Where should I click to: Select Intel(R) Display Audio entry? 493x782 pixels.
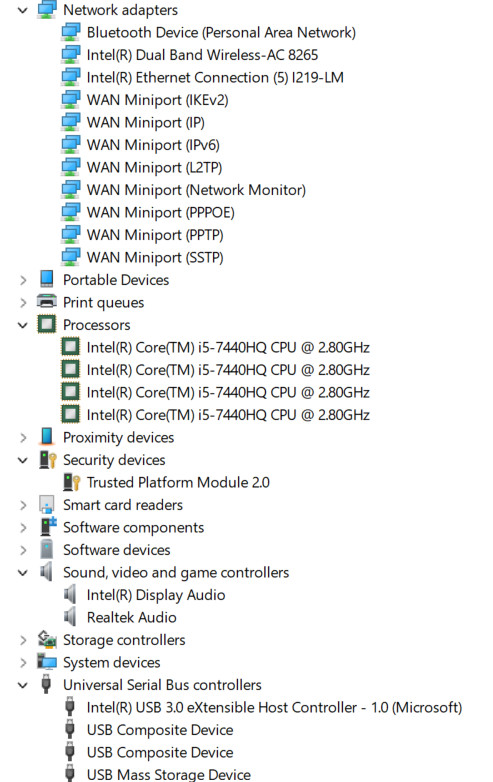(156, 595)
